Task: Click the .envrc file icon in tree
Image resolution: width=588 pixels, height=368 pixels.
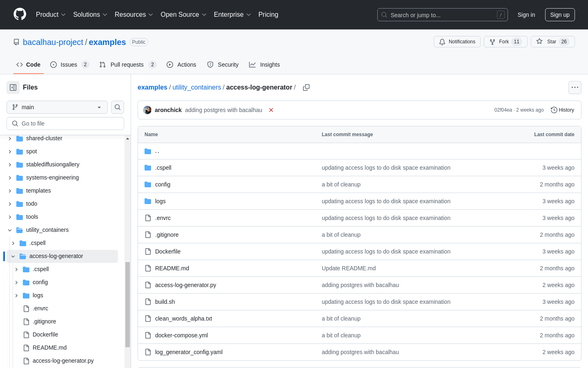Action: 26,308
